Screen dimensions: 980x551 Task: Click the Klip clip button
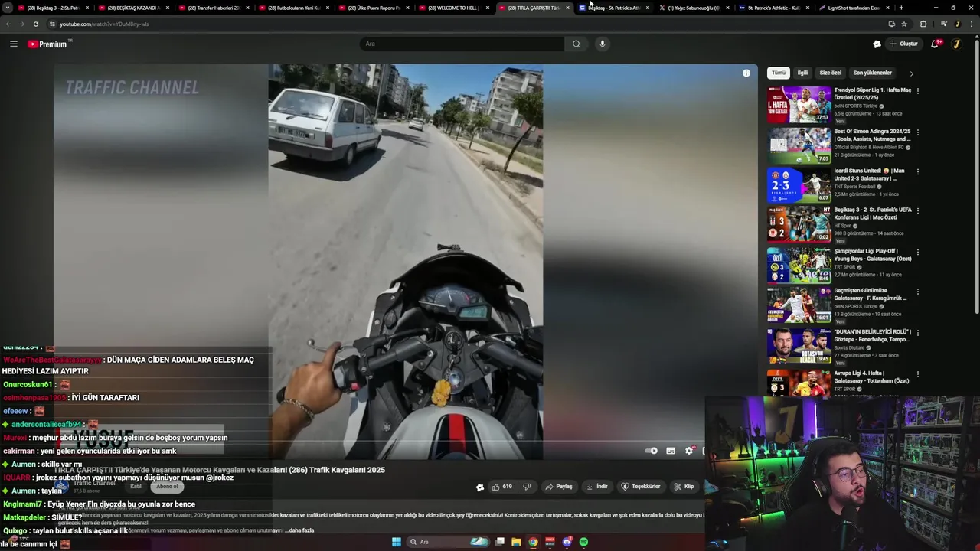click(x=684, y=487)
